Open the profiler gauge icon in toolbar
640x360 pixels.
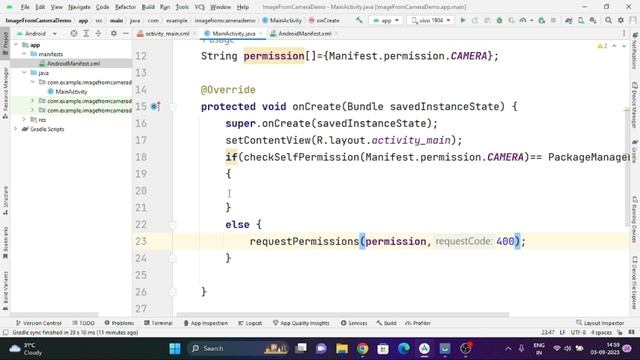[523, 20]
